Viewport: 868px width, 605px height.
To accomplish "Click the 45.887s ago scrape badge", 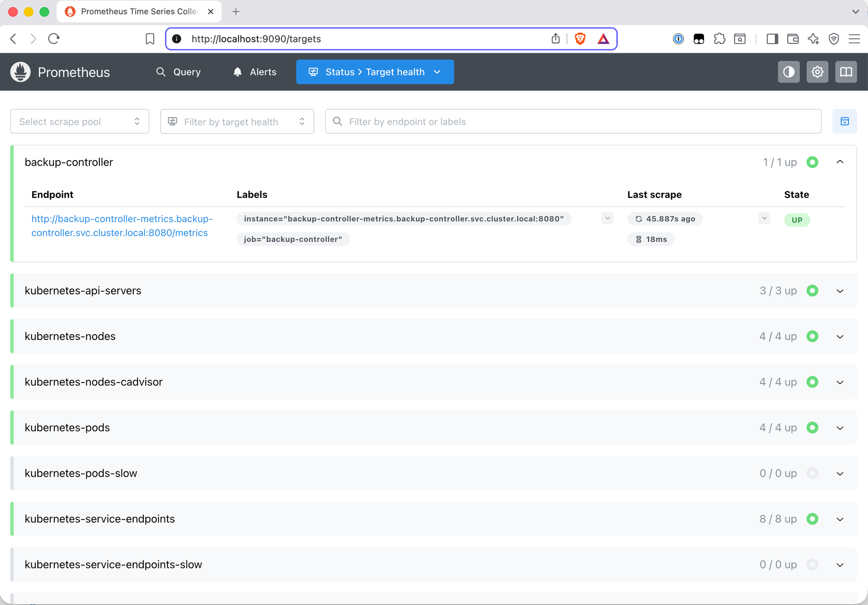I will tap(665, 219).
